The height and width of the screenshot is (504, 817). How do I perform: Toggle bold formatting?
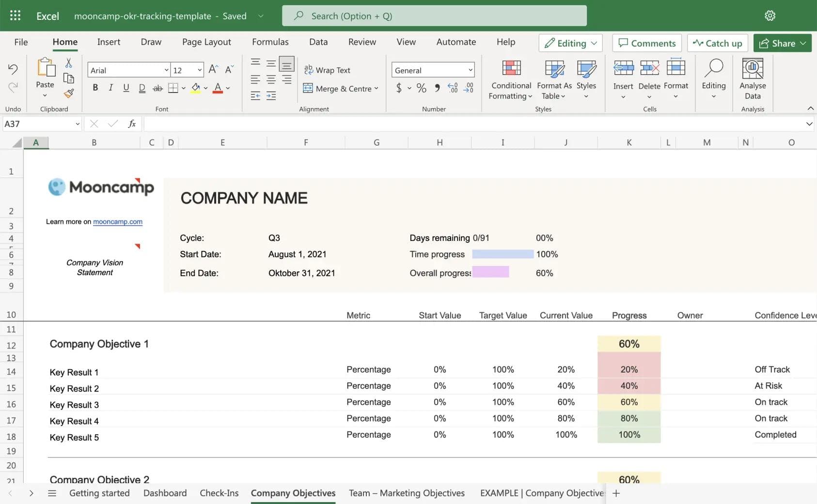95,88
